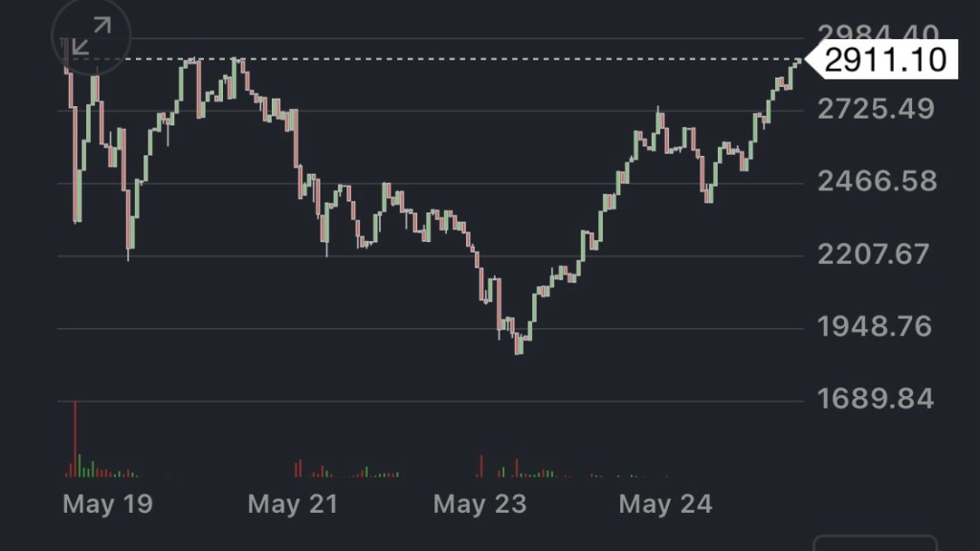980x551 pixels.
Task: Click the white dashed current-price line
Action: click(x=431, y=59)
